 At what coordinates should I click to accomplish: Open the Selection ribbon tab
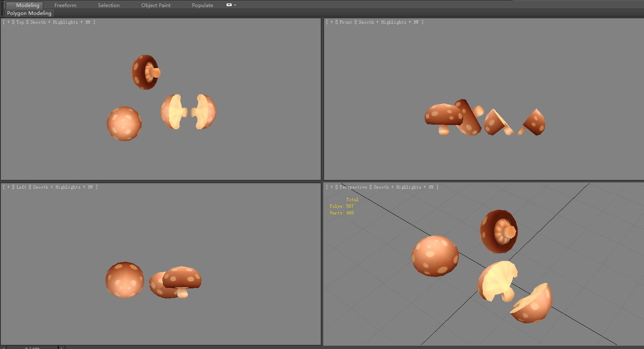click(109, 5)
